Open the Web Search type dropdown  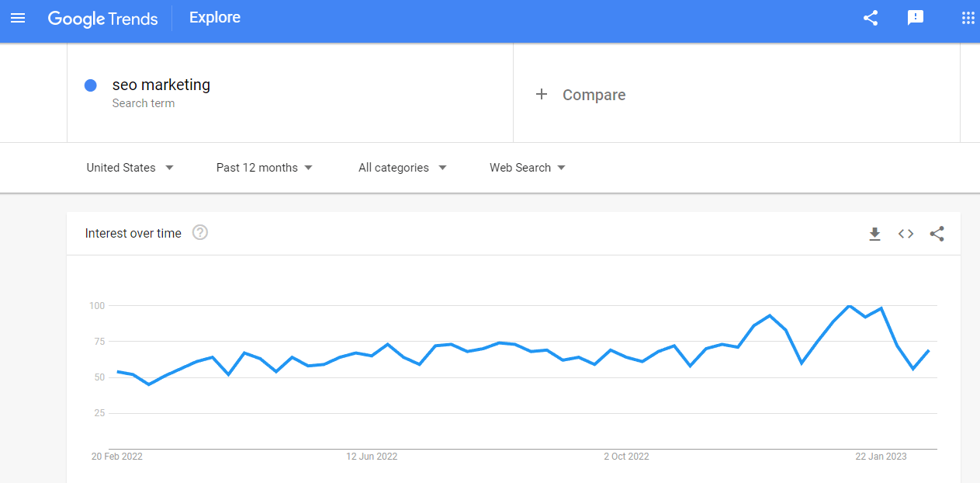coord(527,167)
